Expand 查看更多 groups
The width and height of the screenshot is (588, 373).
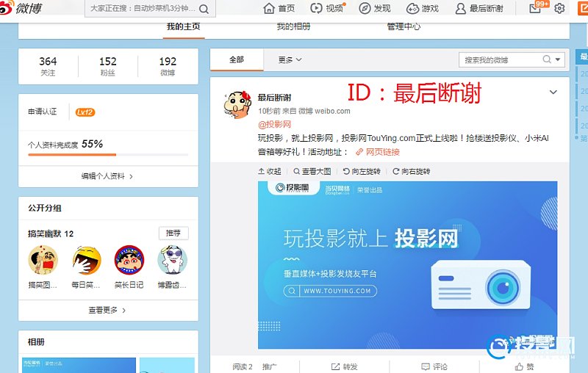(107, 310)
